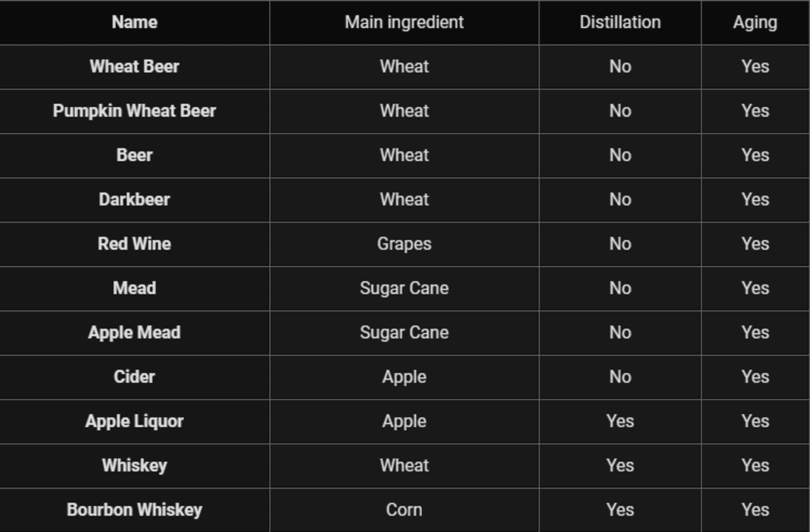Click the Grapes ingredient cell
The height and width of the screenshot is (532, 810).
(404, 245)
